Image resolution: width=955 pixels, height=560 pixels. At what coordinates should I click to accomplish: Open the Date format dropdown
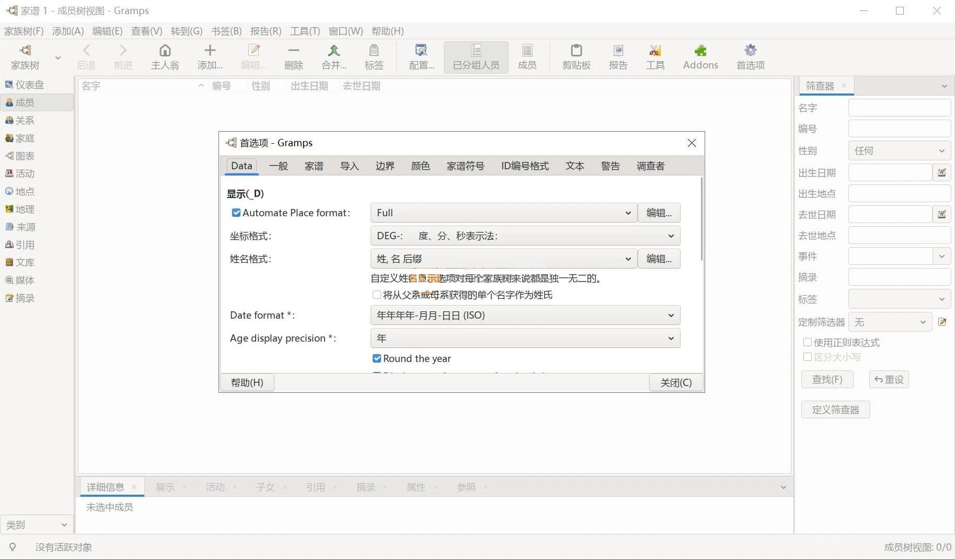click(525, 315)
